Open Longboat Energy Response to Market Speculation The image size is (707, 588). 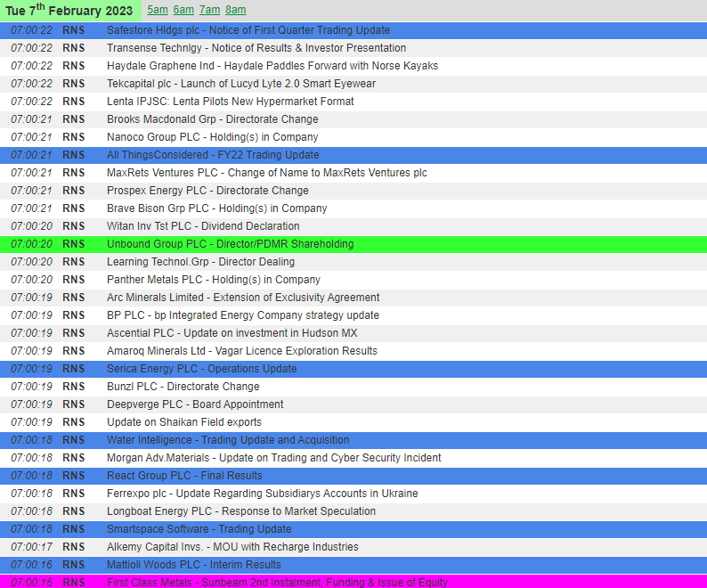[241, 511]
